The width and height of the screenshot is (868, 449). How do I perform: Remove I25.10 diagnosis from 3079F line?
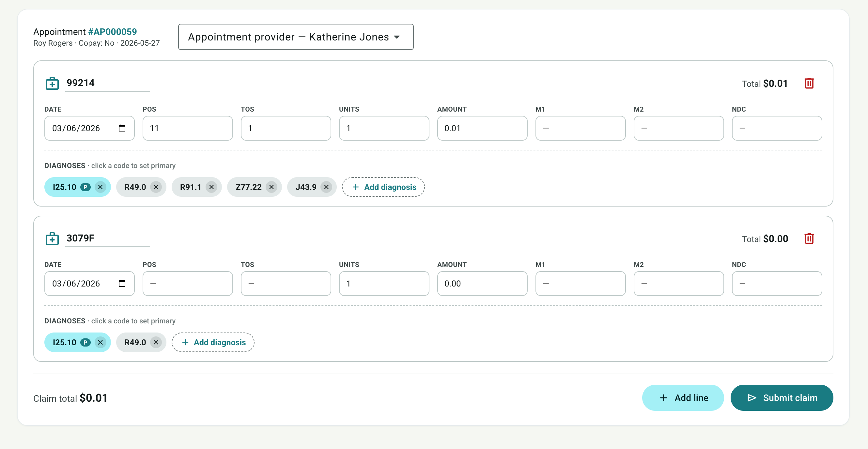(x=101, y=342)
